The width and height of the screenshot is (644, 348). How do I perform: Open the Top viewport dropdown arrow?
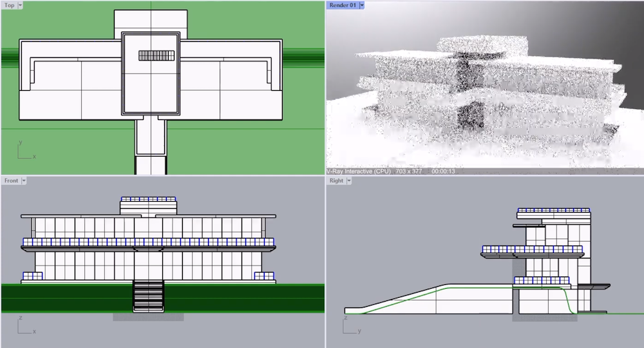pos(20,5)
